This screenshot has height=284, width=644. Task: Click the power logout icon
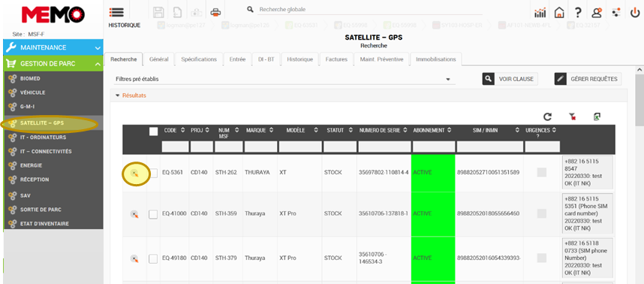[634, 13]
